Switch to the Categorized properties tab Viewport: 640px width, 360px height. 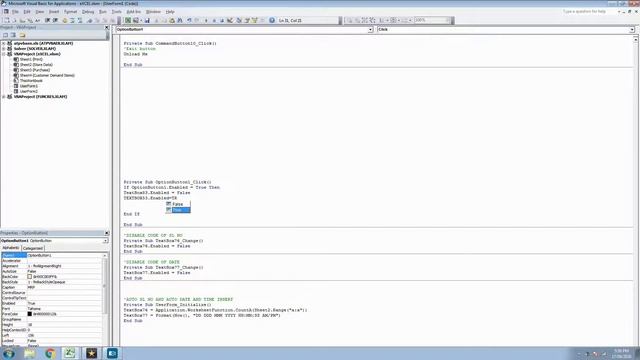tap(33, 248)
